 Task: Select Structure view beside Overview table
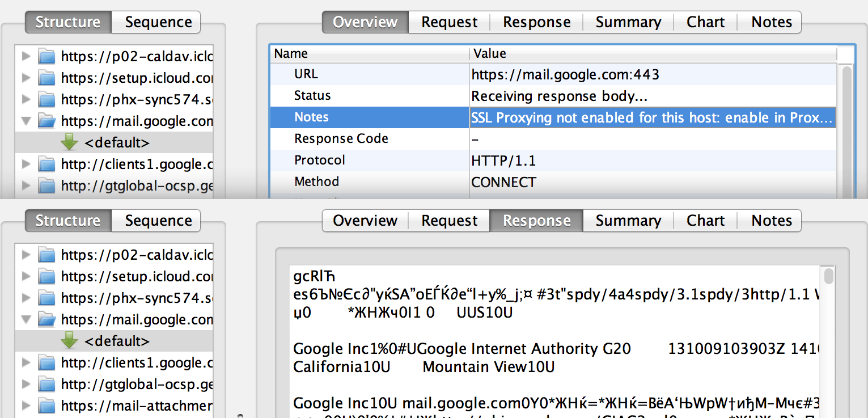coord(68,22)
